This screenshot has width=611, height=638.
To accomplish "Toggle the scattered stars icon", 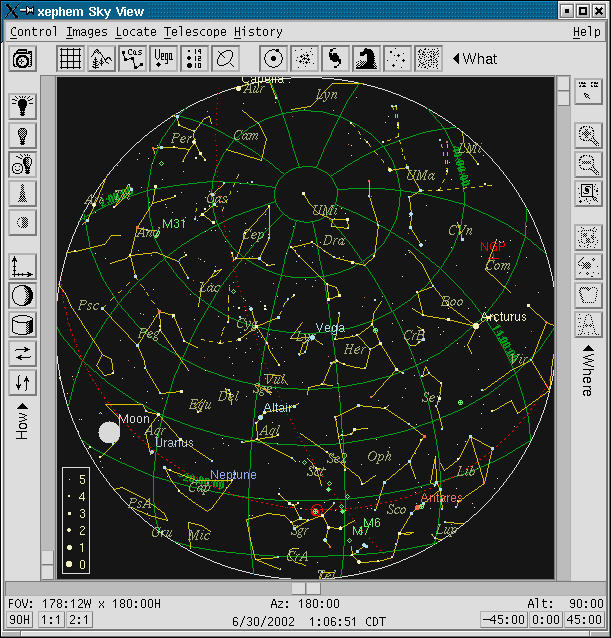I will (397, 59).
